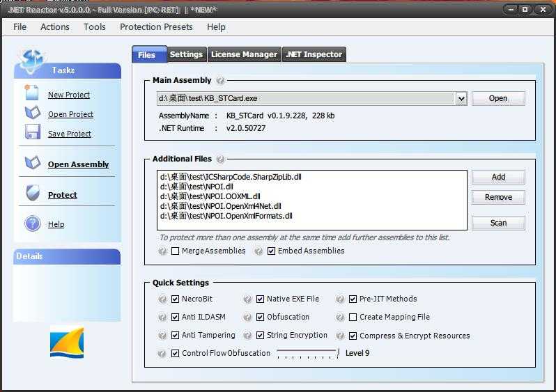Open the File menu
This screenshot has height=392, width=556.
pyautogui.click(x=20, y=27)
